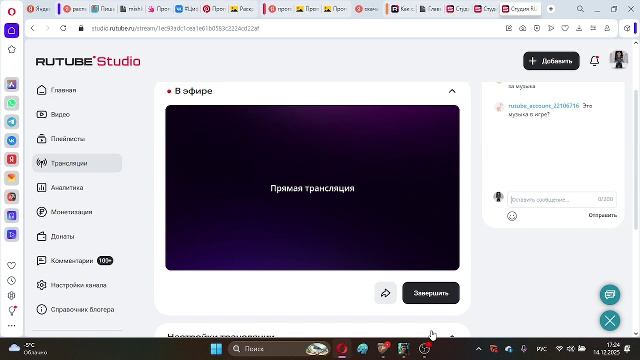Open taskbar clock and date
Image resolution: width=640 pixels, height=360 pixels.
[x=606, y=349]
